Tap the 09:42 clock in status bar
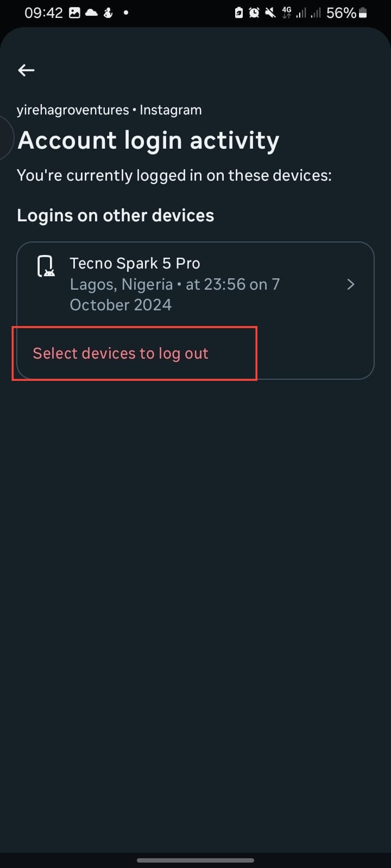Screen dimensions: 391x868 tap(43, 13)
